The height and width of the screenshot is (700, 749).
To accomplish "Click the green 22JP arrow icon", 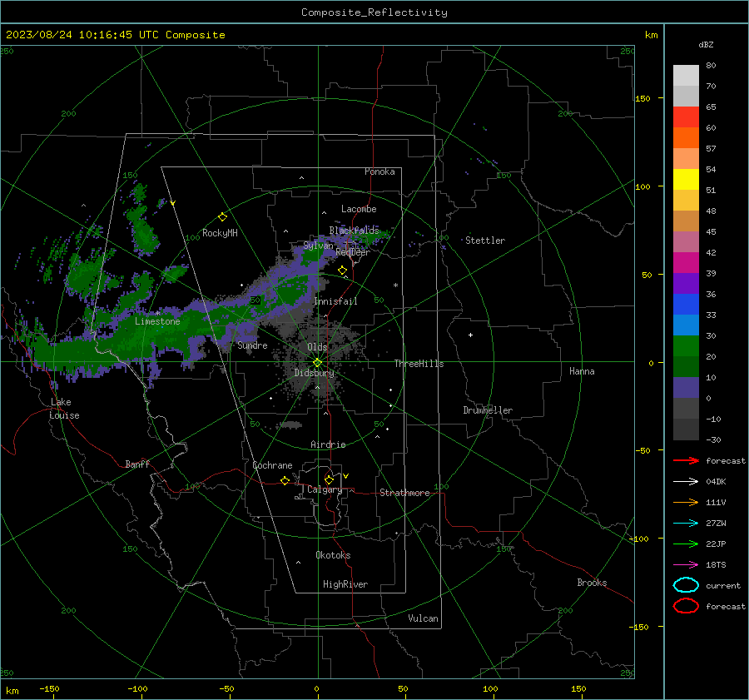I will 686,544.
